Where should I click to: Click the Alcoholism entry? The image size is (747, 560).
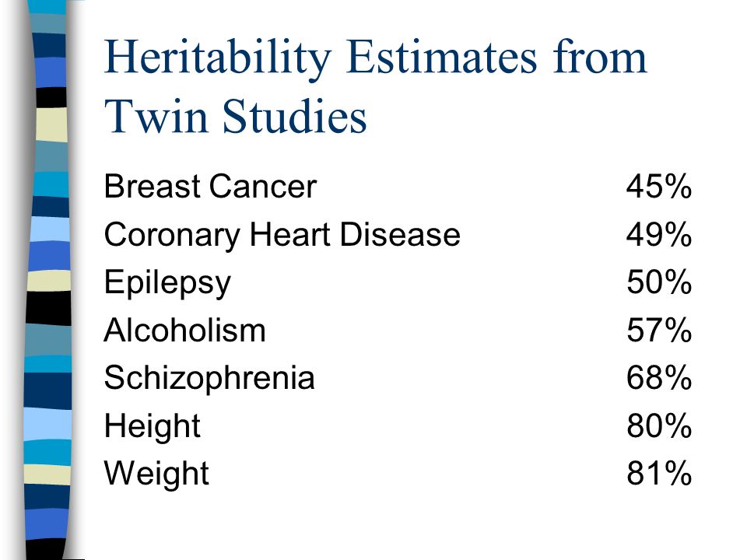pyautogui.click(x=184, y=330)
